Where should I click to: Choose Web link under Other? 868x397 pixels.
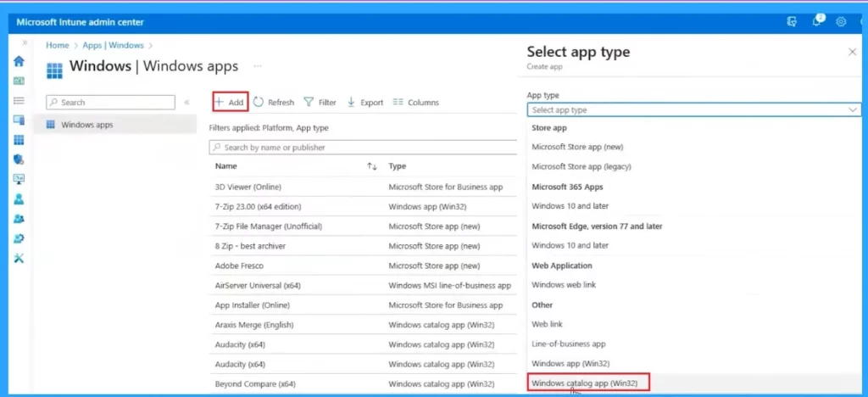547,324
